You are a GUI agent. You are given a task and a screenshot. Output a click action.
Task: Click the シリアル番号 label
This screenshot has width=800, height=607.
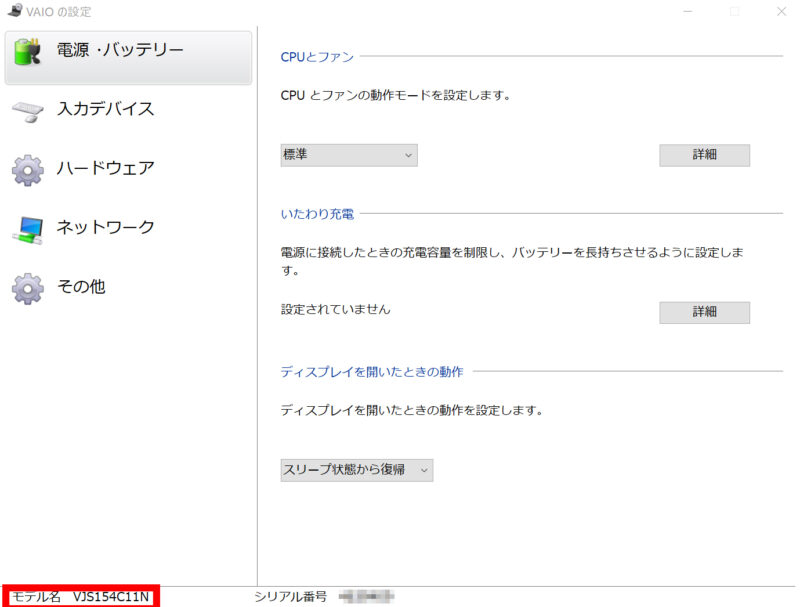(290, 596)
